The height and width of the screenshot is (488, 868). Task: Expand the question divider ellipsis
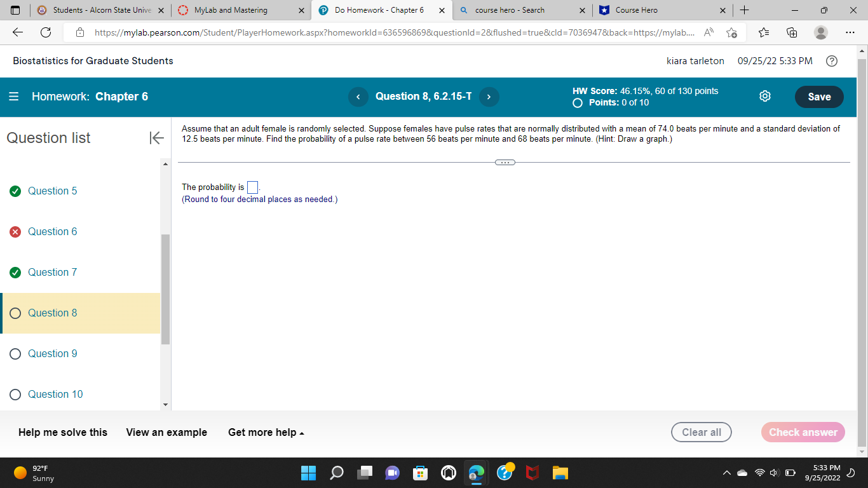505,162
